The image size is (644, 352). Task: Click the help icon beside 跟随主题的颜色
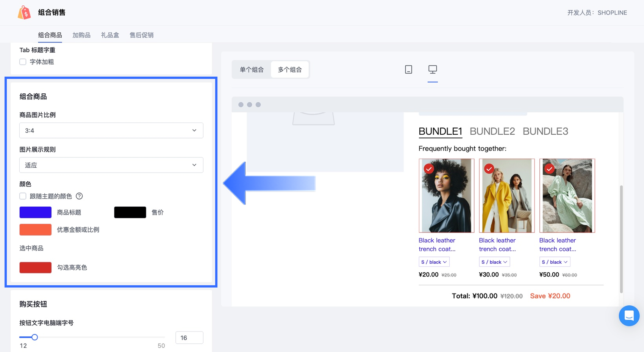[79, 196]
